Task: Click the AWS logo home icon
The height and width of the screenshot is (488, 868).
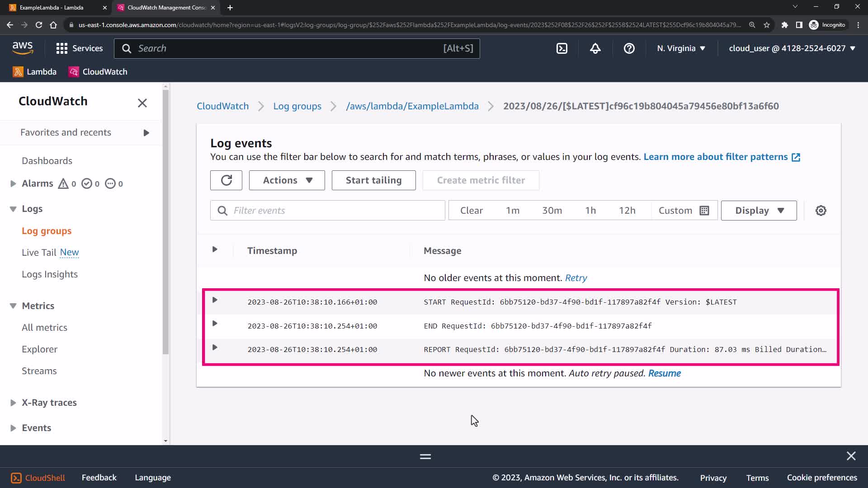Action: coord(23,48)
